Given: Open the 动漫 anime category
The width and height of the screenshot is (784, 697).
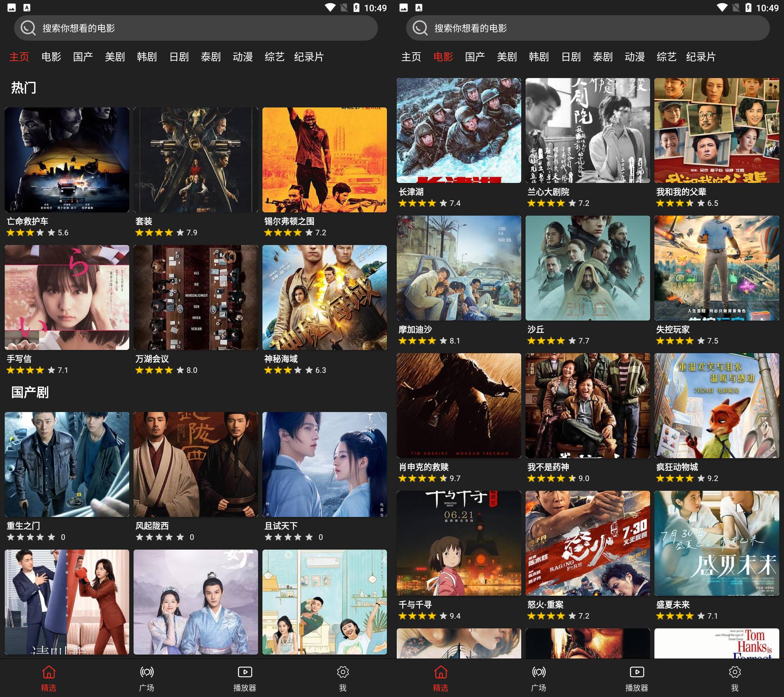Looking at the screenshot, I should point(243,56).
